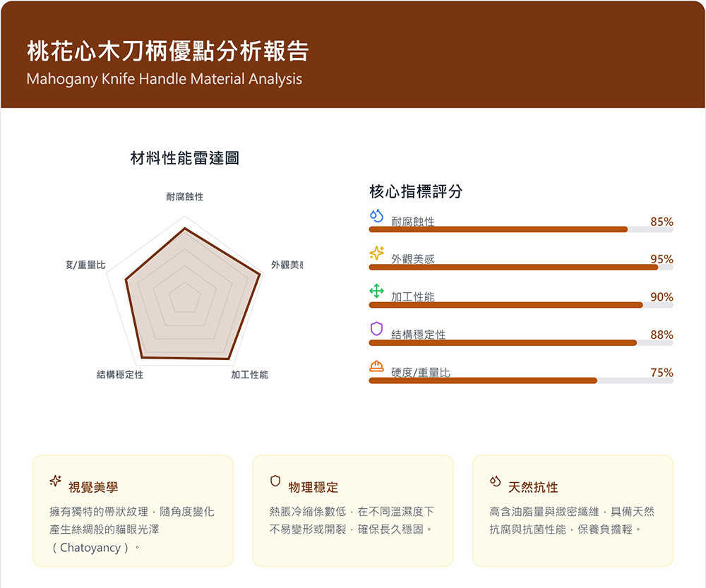Click the 天然抗性 card heading
This screenshot has width=706, height=588.
point(533,487)
